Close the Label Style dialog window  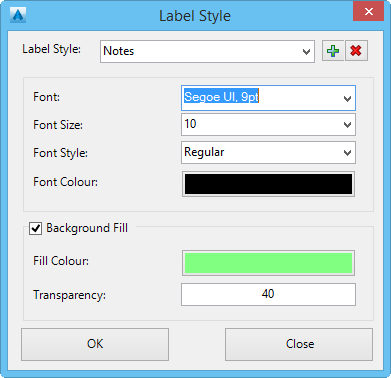point(368,12)
